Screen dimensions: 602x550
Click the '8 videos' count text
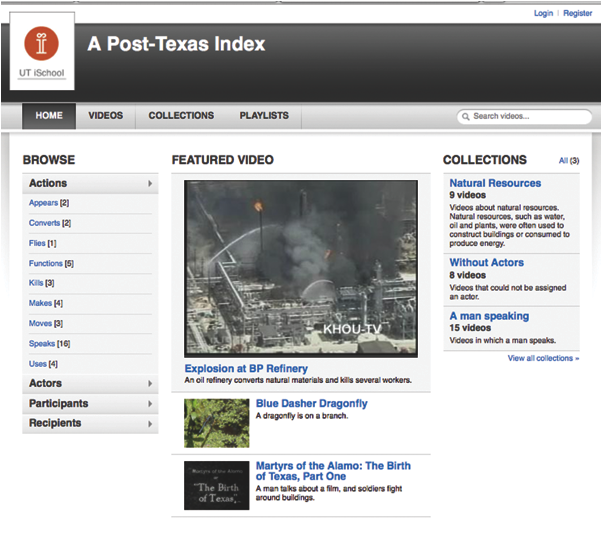pos(468,275)
